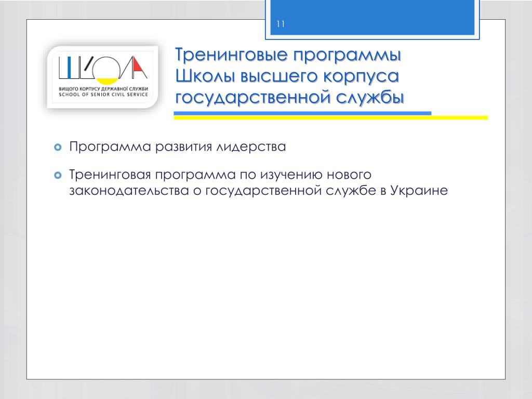
Task: Click the logo caption "ВИЩОГО КОРПУСУ ДЕРЖАВНОЇ СЛУЖБИ"
Action: [103, 89]
